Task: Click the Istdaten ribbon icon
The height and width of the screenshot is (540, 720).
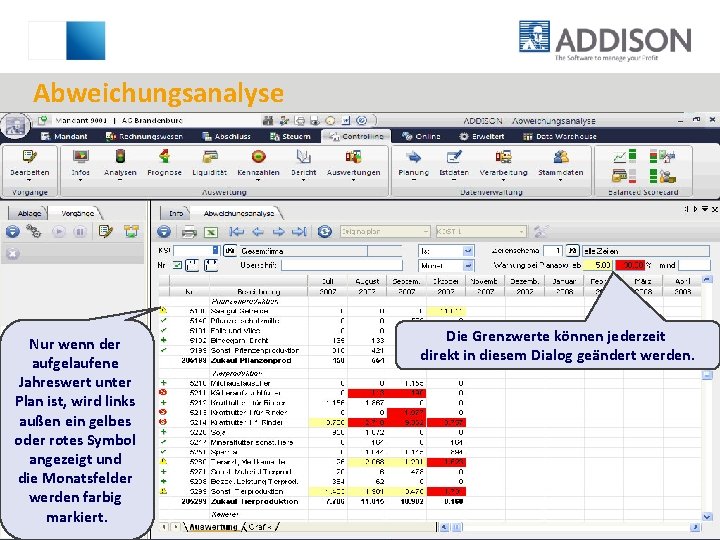Action: click(454, 157)
